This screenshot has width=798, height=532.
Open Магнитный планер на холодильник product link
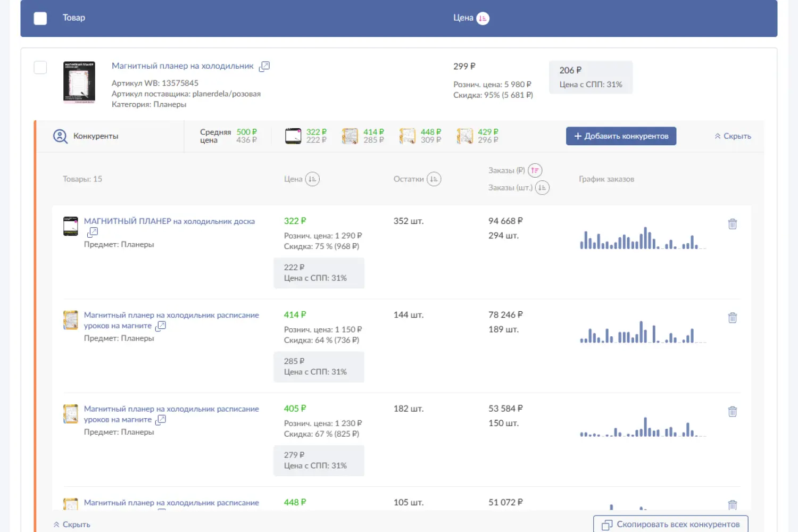182,66
